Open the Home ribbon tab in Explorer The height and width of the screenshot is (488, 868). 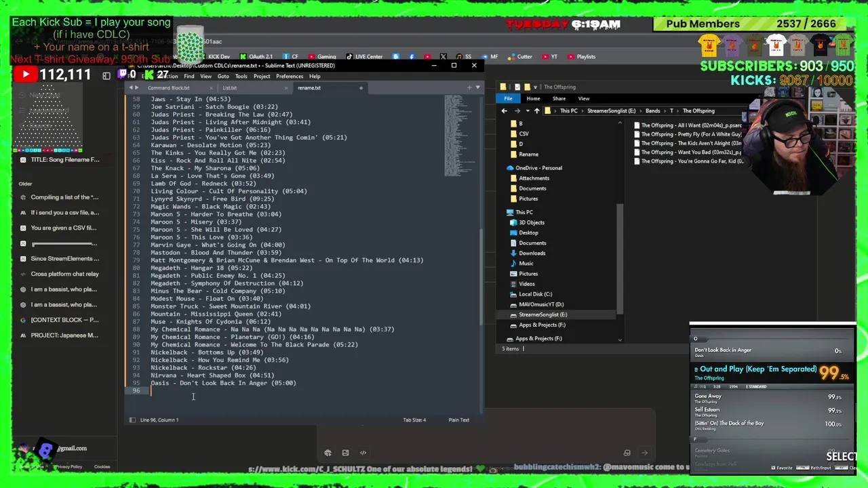(x=533, y=98)
